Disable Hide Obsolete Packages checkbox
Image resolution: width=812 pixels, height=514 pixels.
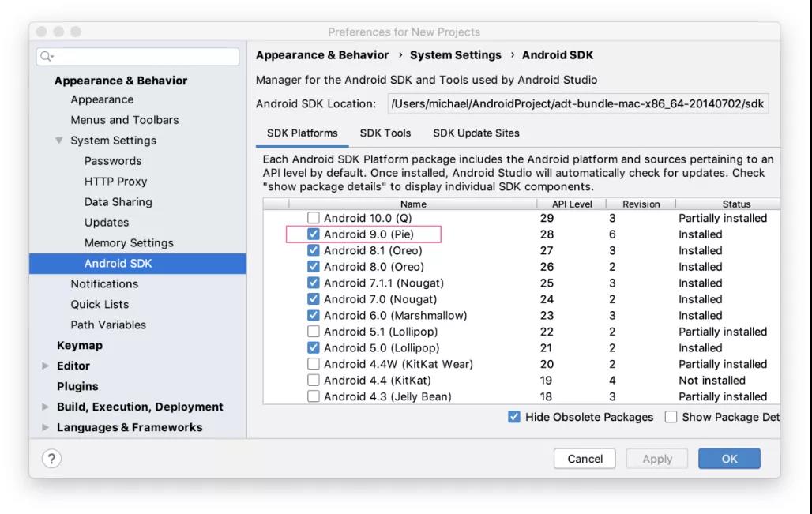(x=513, y=417)
